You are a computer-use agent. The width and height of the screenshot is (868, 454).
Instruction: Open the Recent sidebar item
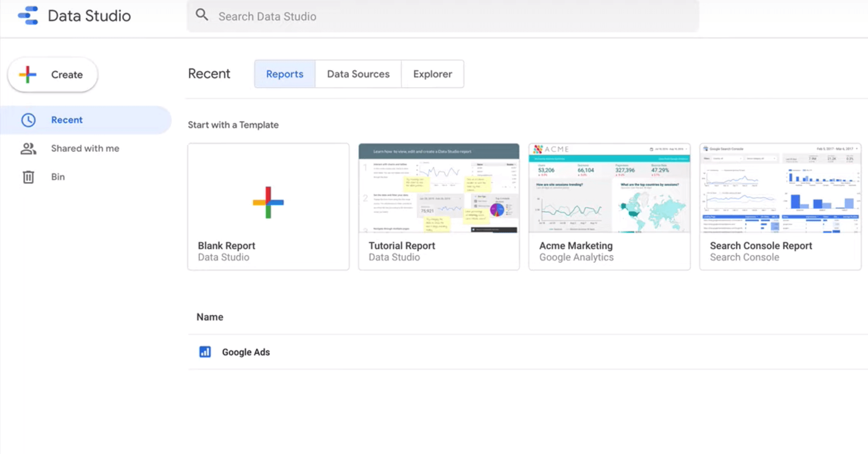click(x=86, y=120)
